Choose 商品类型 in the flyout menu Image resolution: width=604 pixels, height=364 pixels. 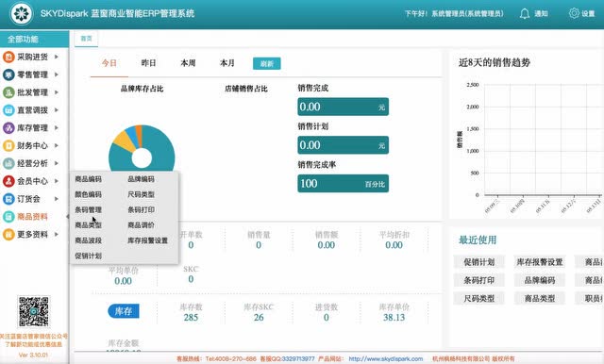point(88,225)
